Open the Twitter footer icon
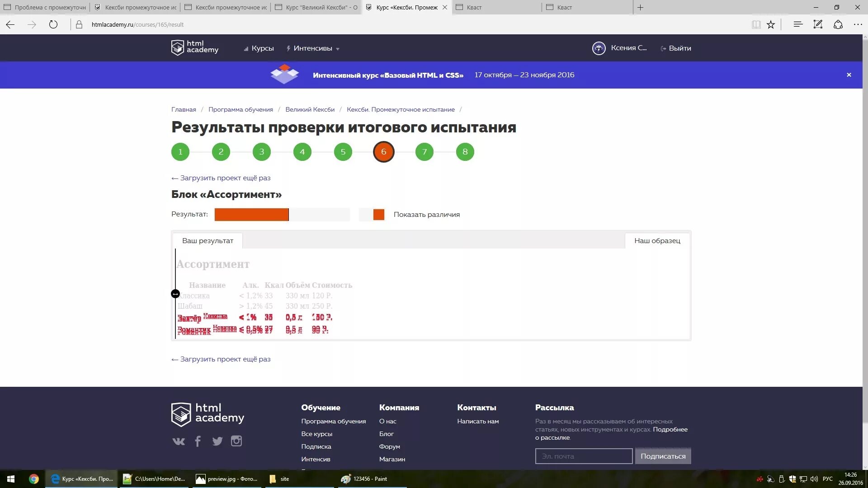The width and height of the screenshot is (868, 488). [x=217, y=441]
